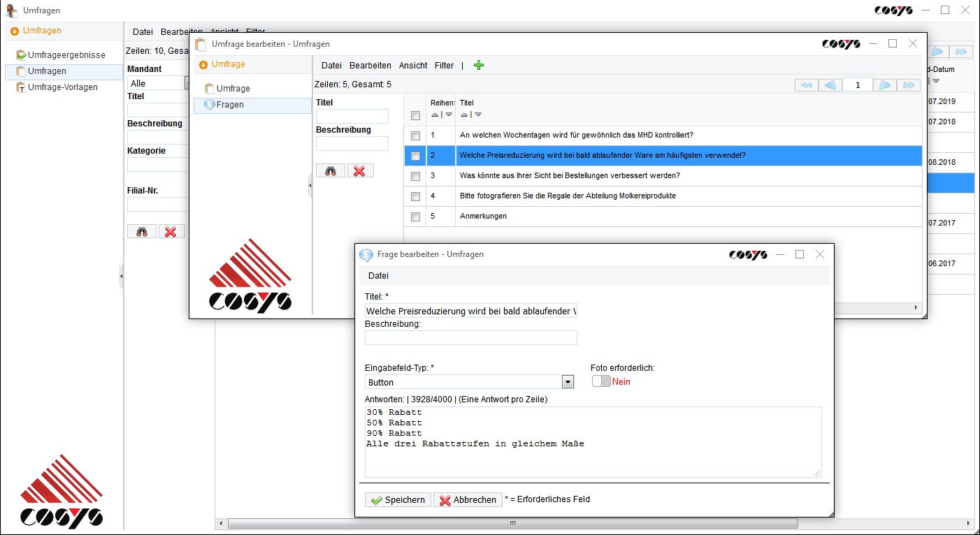Check the box for question 1 about Wochentagen
The image size is (980, 535).
(x=415, y=135)
